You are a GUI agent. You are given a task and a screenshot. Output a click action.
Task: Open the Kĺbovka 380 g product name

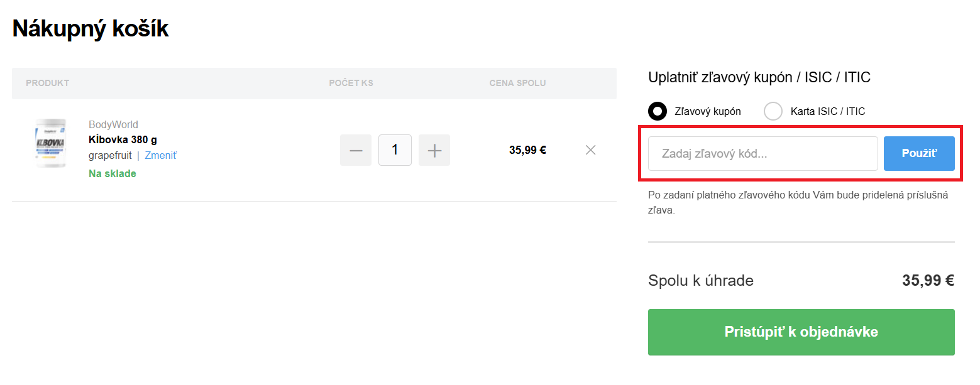123,139
